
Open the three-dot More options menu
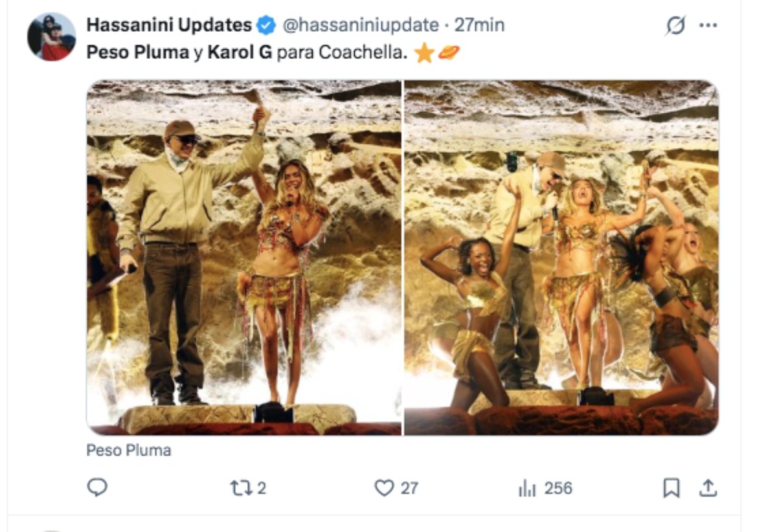coord(708,26)
